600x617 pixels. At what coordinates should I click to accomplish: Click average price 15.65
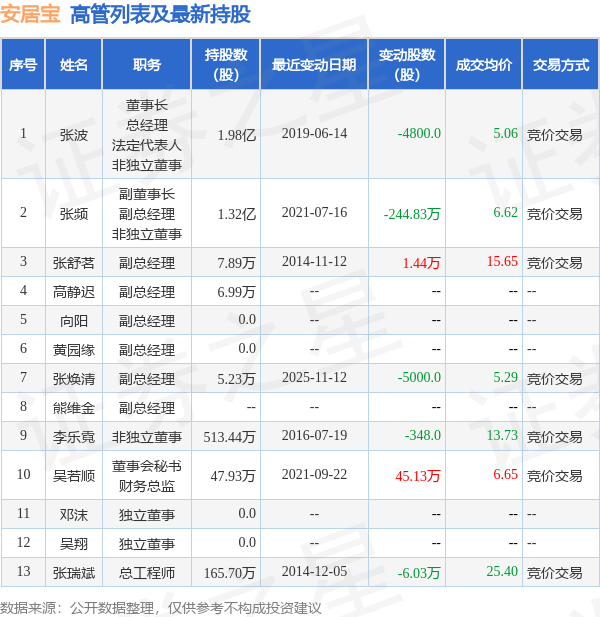pyautogui.click(x=502, y=261)
